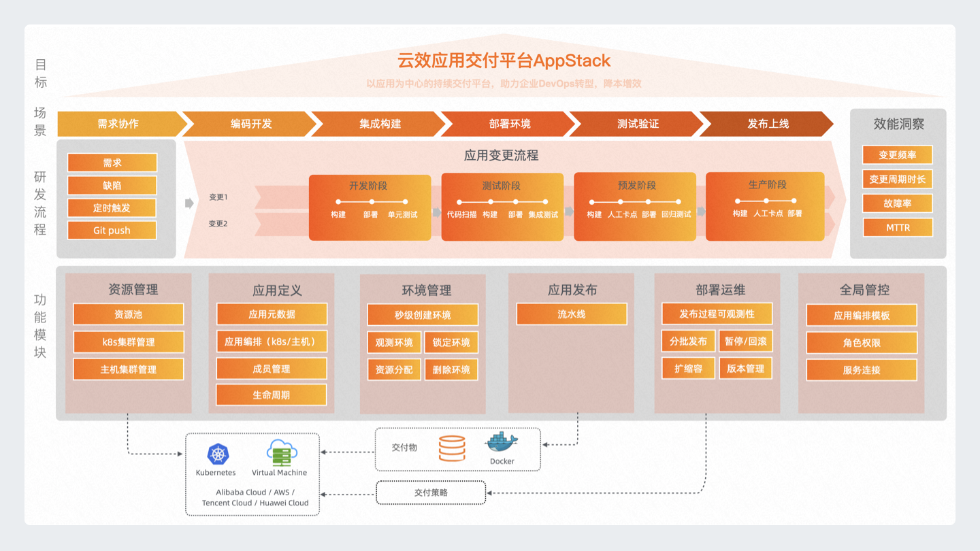Click the 观测环境 box

pyautogui.click(x=394, y=342)
